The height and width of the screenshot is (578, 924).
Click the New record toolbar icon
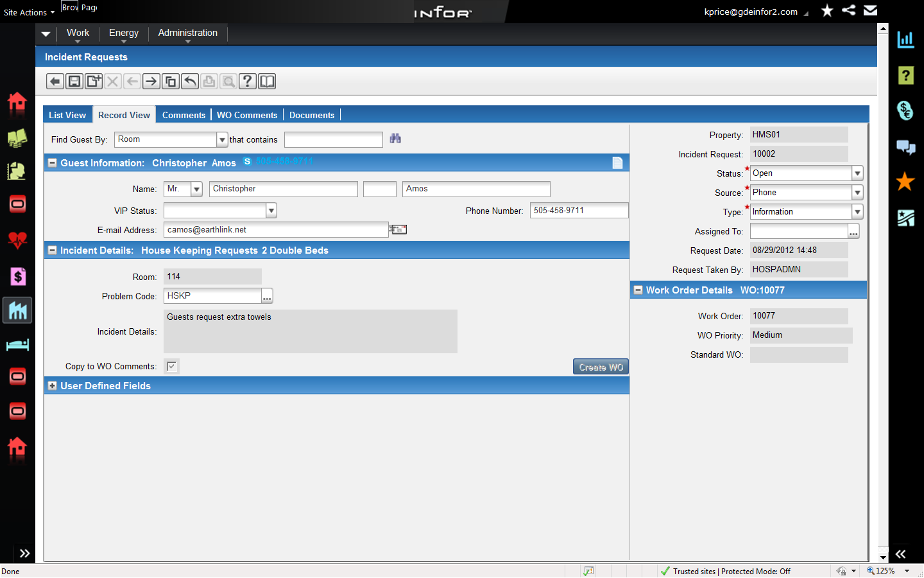(94, 82)
